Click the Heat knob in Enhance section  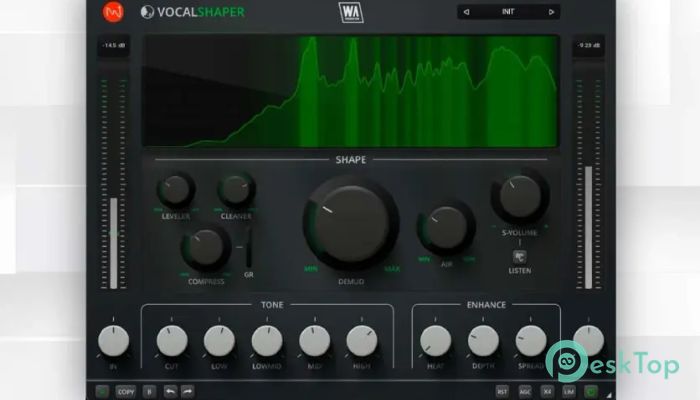pyautogui.click(x=435, y=341)
